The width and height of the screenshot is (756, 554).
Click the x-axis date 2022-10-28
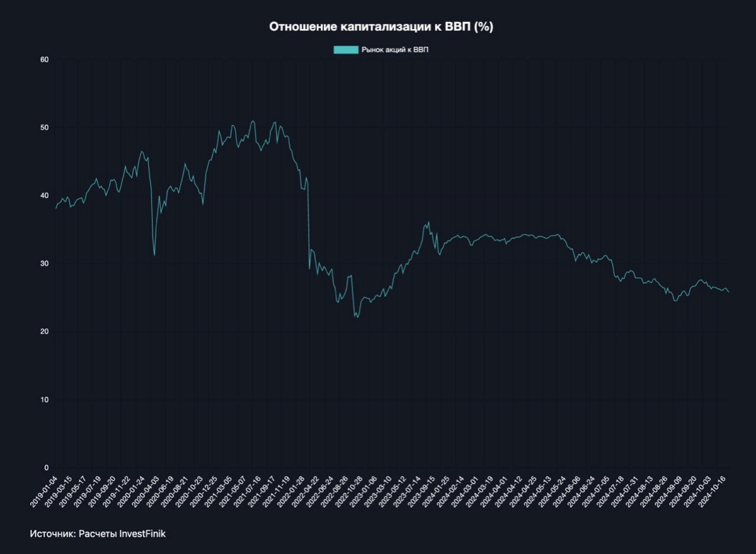348,492
